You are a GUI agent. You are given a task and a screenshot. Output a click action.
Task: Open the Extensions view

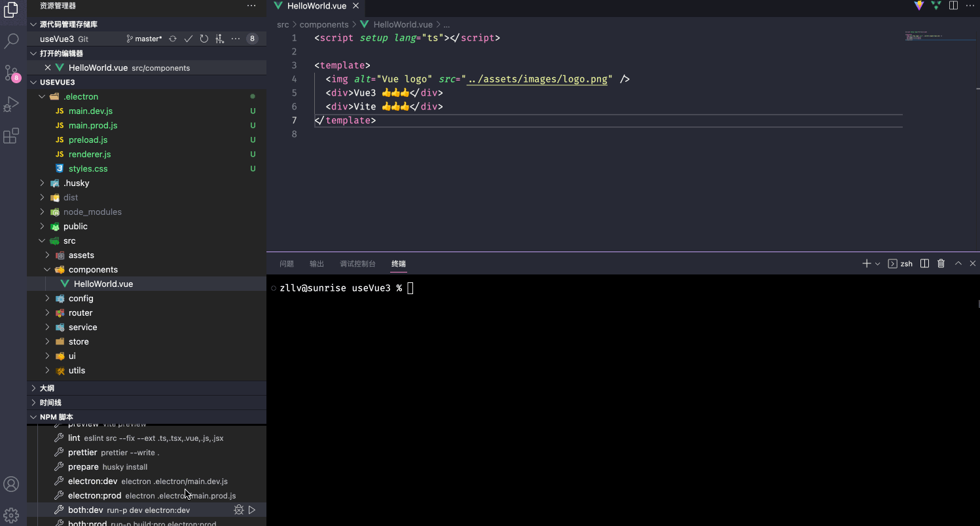(x=11, y=136)
